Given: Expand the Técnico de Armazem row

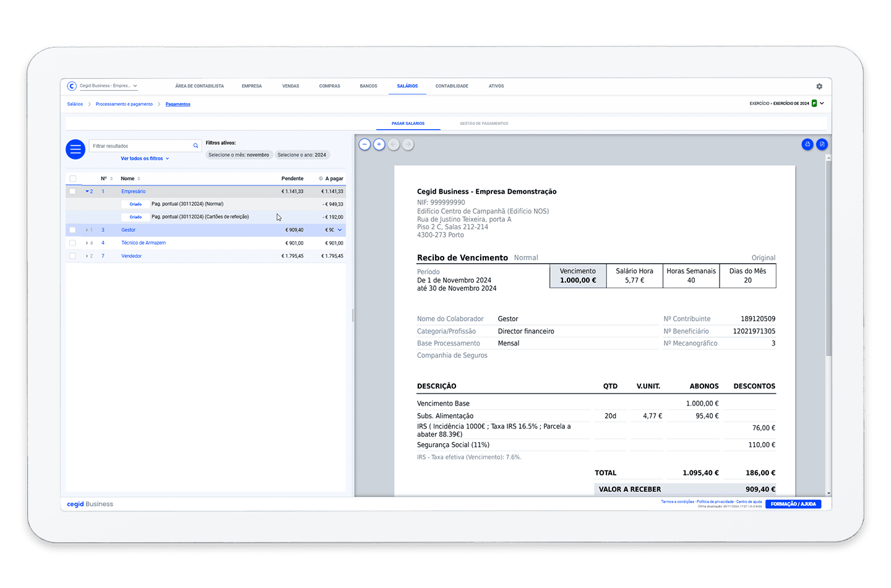Looking at the screenshot, I should [x=87, y=243].
